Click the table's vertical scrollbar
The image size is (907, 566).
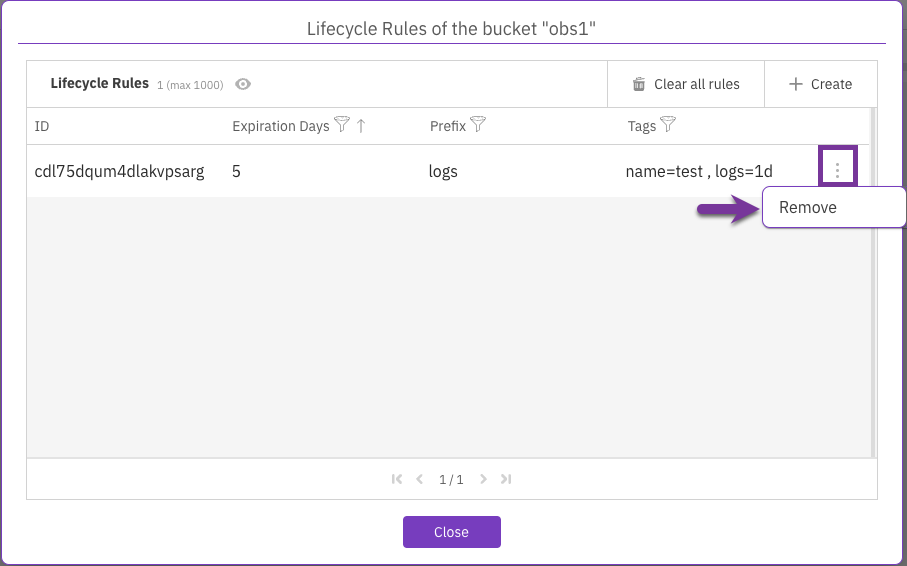coord(873,300)
